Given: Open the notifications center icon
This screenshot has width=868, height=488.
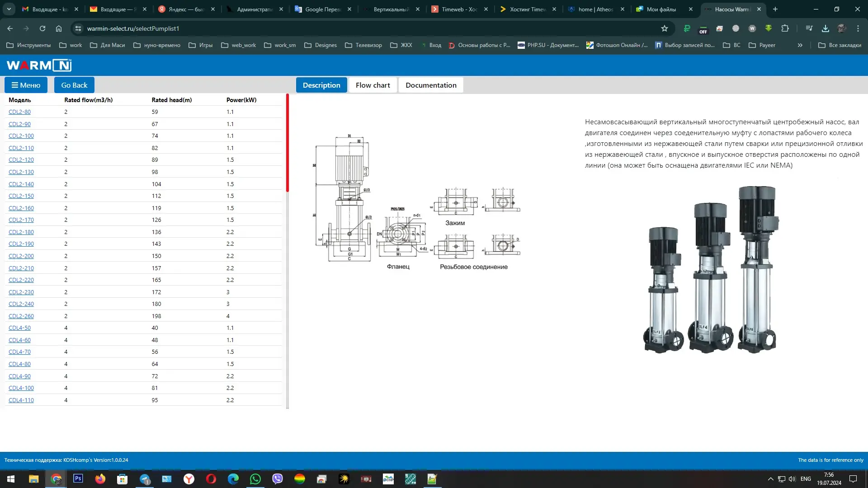Looking at the screenshot, I should click(853, 479).
